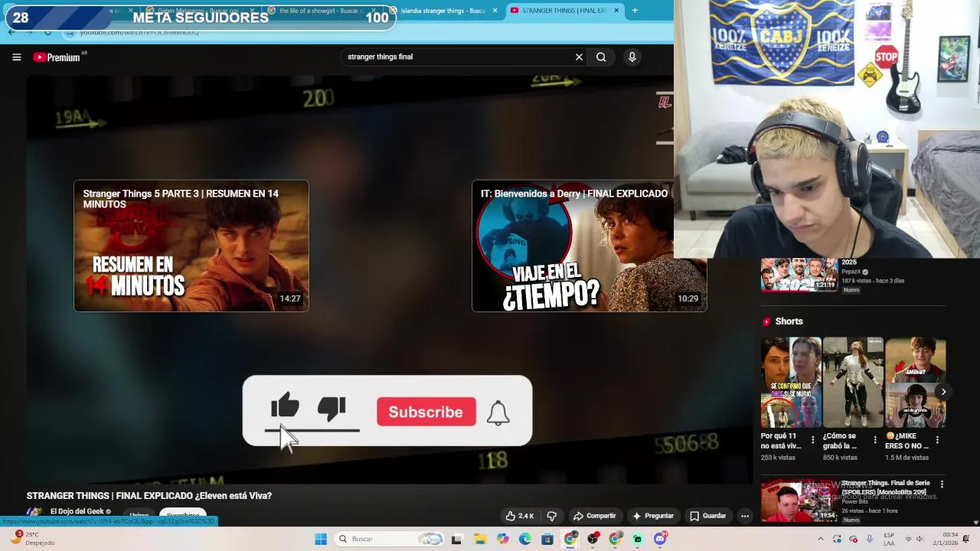Open the Windows Start menu

pyautogui.click(x=321, y=539)
